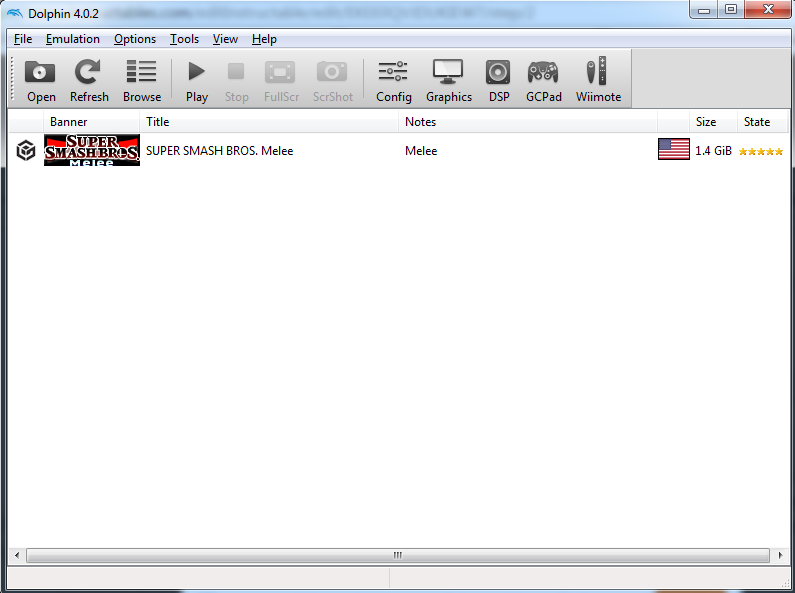Open the Tools menu
This screenshot has width=795, height=593.
pyautogui.click(x=184, y=39)
